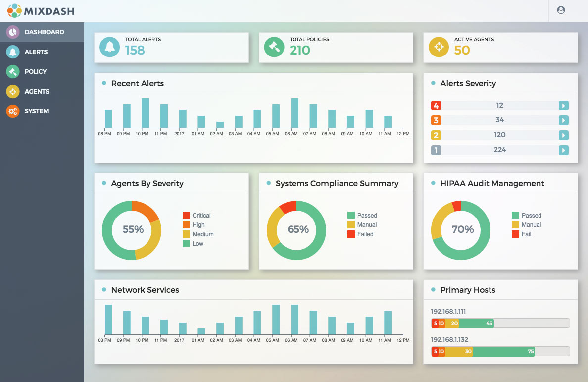Click the severity 2 yellow badge
Viewport: 588px width, 382px height.
436,135
